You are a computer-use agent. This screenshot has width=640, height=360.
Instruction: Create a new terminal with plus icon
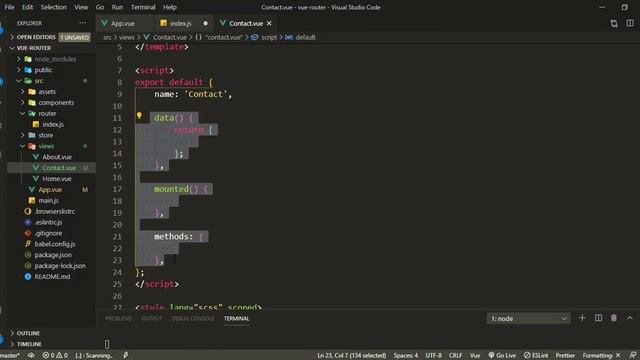[582, 318]
